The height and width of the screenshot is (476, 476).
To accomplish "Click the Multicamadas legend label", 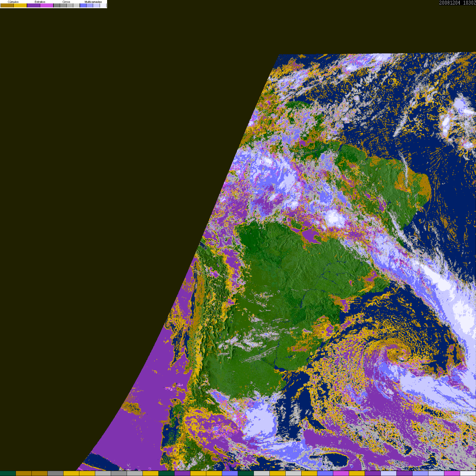I will pyautogui.click(x=93, y=2).
